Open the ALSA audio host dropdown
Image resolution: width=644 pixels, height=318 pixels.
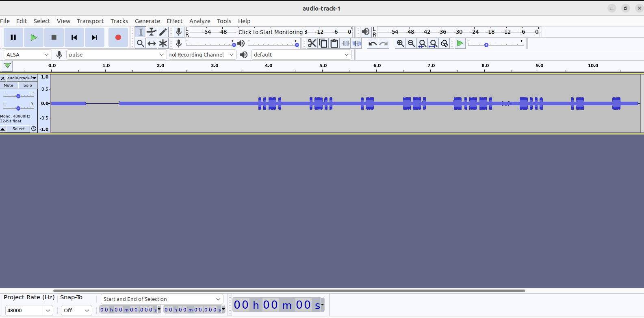27,54
